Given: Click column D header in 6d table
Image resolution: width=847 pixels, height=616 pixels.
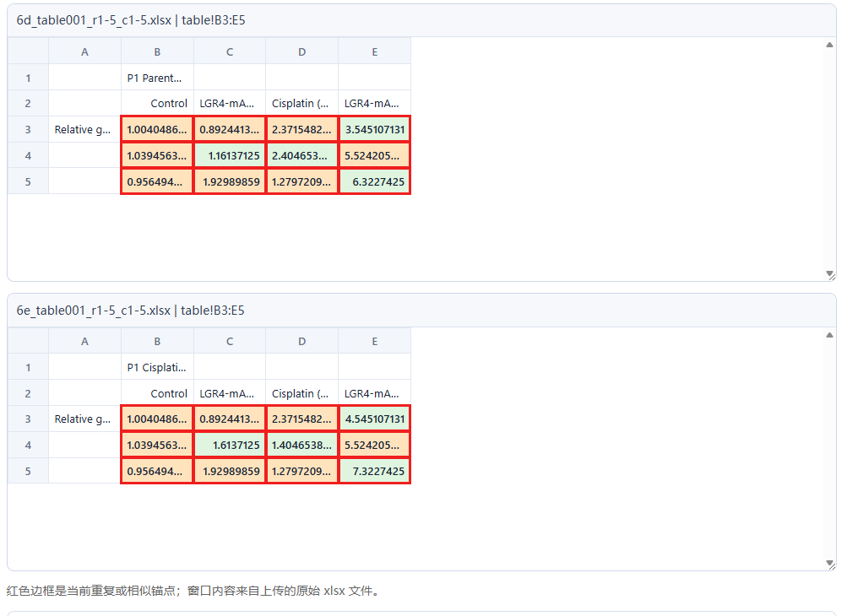Looking at the screenshot, I should 302,51.
